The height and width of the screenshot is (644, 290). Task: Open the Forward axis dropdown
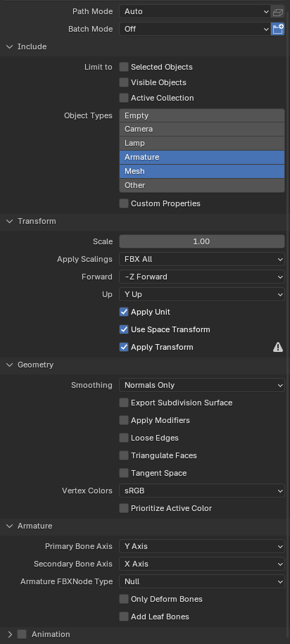pos(202,277)
